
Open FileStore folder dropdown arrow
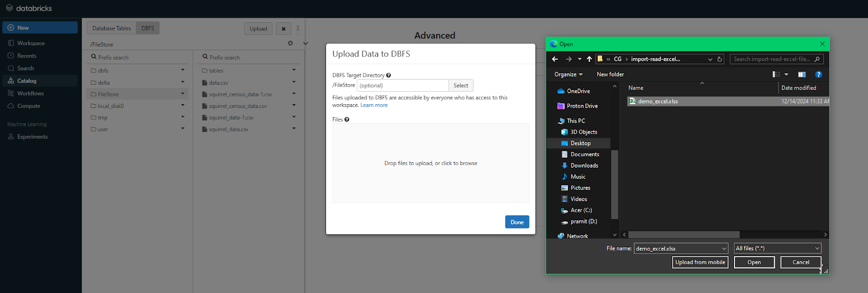click(x=183, y=94)
